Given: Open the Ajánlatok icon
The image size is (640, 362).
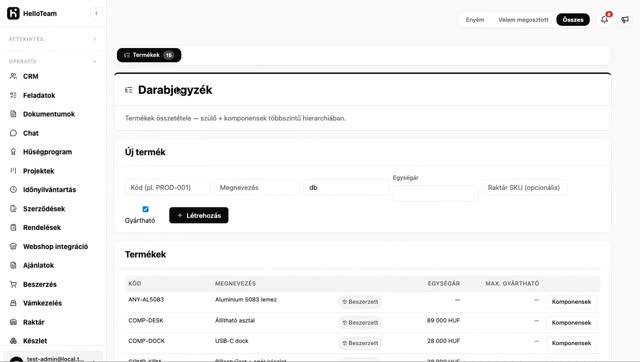Looking at the screenshot, I should tap(13, 265).
